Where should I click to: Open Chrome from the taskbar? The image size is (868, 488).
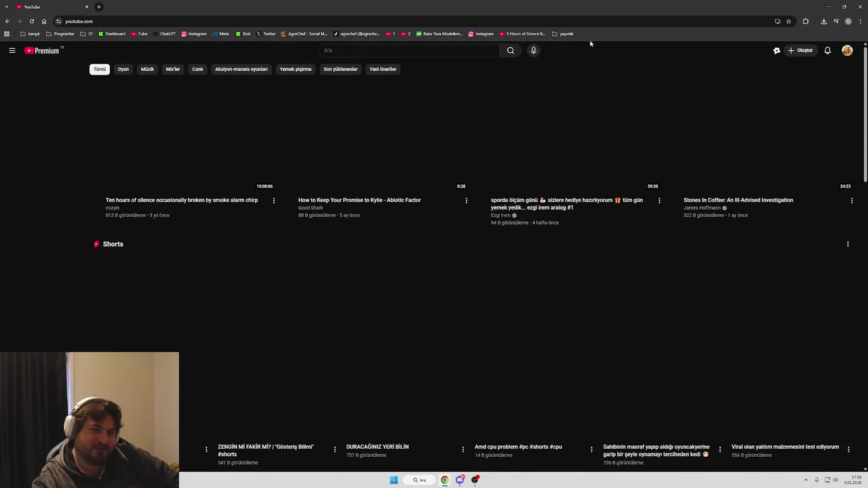click(445, 480)
